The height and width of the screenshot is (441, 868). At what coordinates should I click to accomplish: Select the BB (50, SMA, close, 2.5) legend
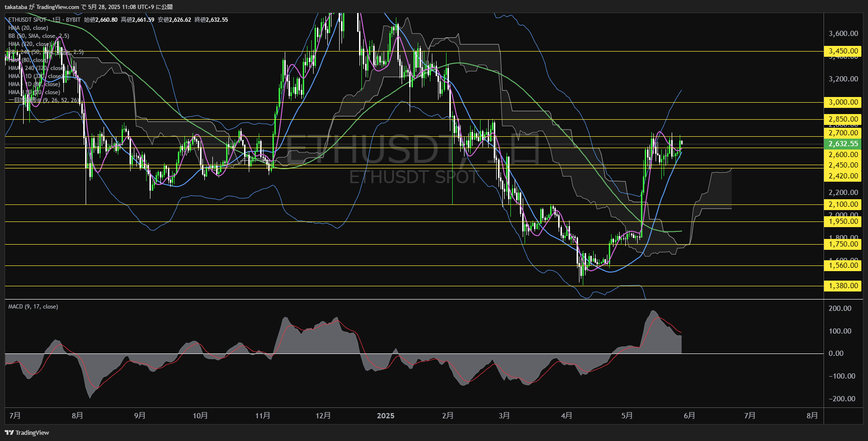click(x=39, y=36)
